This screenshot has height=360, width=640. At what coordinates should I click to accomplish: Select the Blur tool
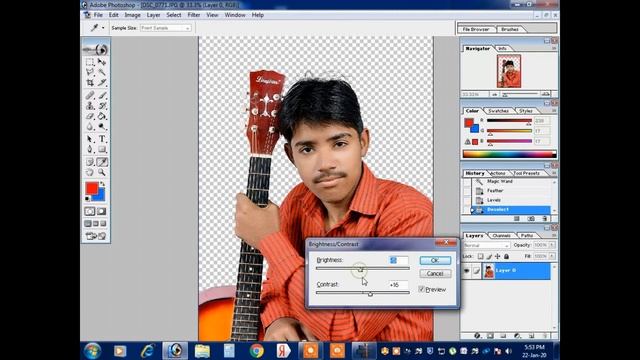[90, 127]
